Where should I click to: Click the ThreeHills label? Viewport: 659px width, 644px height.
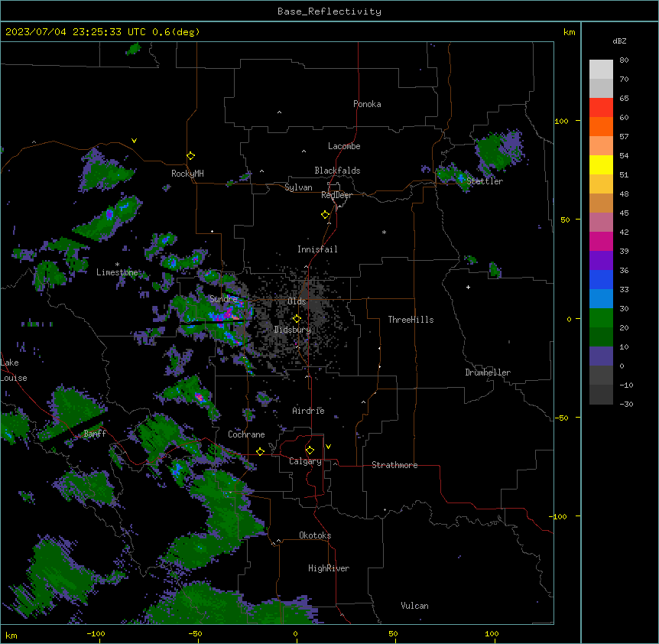click(411, 320)
